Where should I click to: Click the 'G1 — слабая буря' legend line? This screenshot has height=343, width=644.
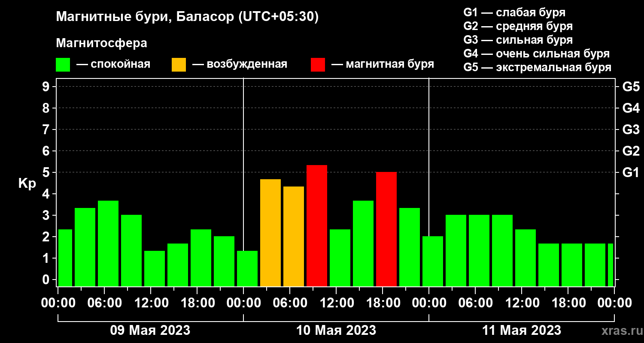pos(514,12)
